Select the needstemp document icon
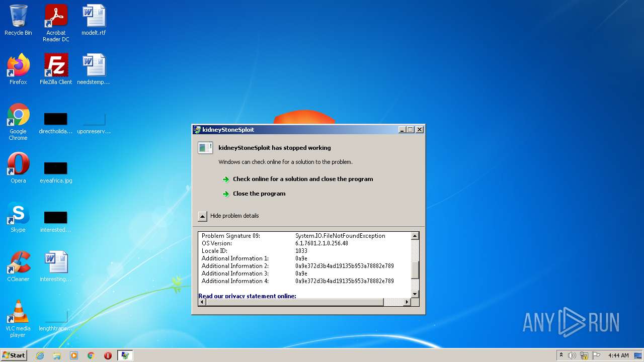 [94, 69]
